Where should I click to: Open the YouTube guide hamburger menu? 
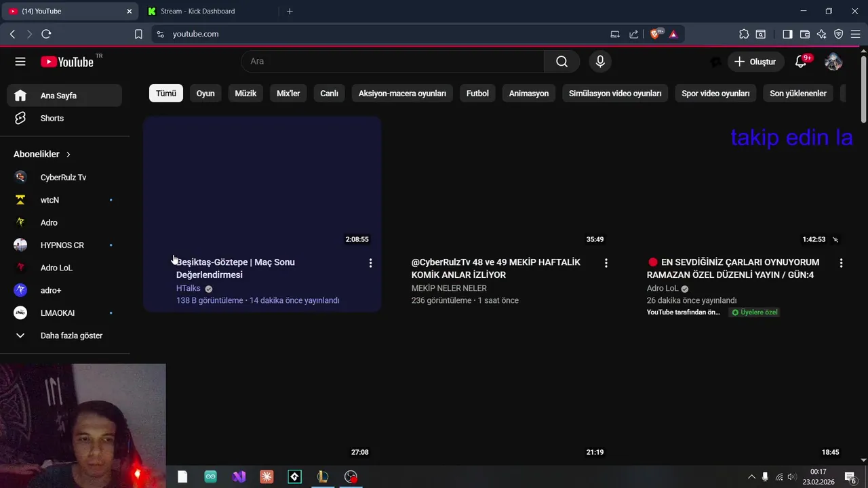pos(20,62)
